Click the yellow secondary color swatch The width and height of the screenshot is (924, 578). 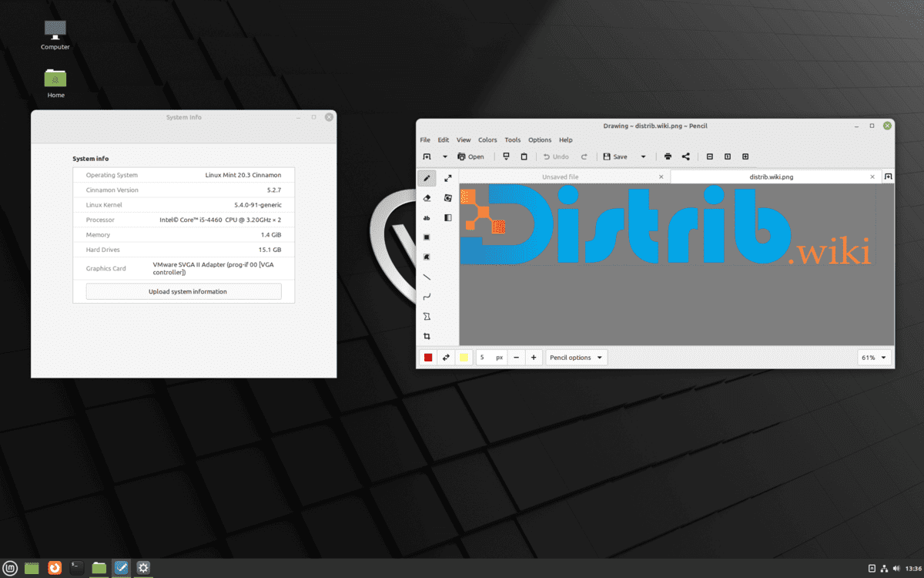464,358
